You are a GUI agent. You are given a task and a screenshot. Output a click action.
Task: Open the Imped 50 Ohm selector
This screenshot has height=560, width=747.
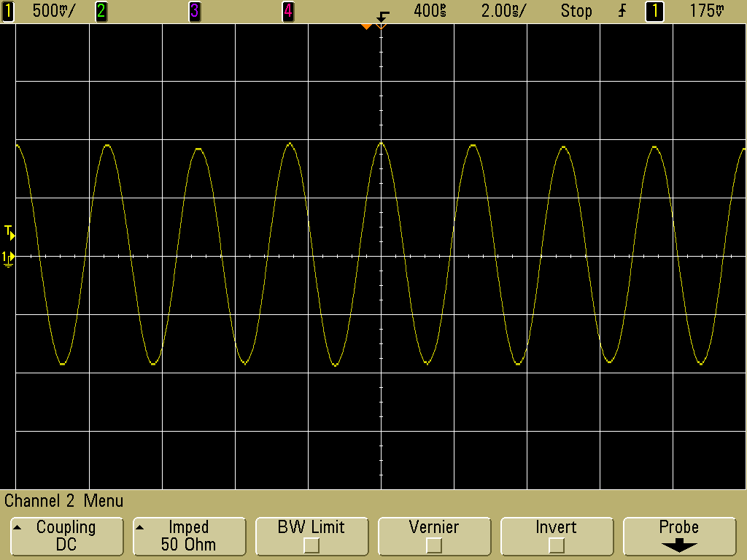click(188, 536)
